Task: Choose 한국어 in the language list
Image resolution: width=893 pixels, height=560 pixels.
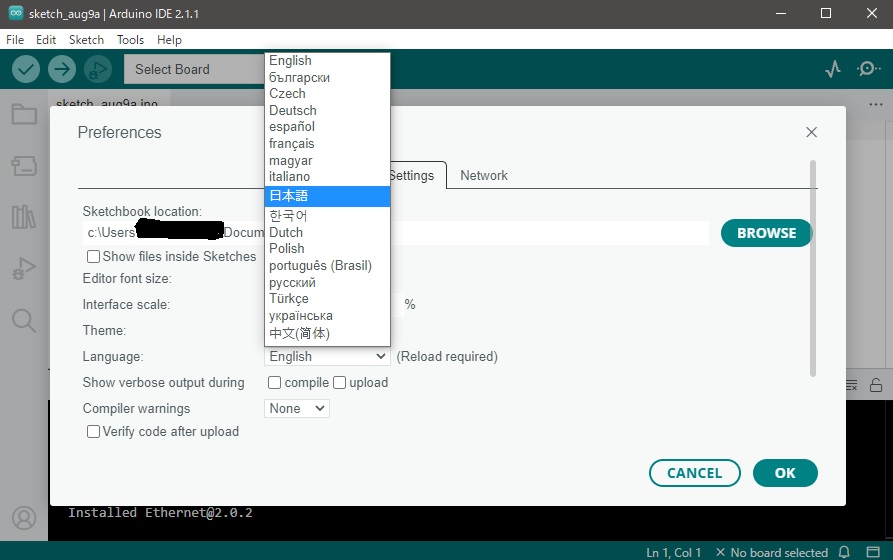Action: [327, 215]
